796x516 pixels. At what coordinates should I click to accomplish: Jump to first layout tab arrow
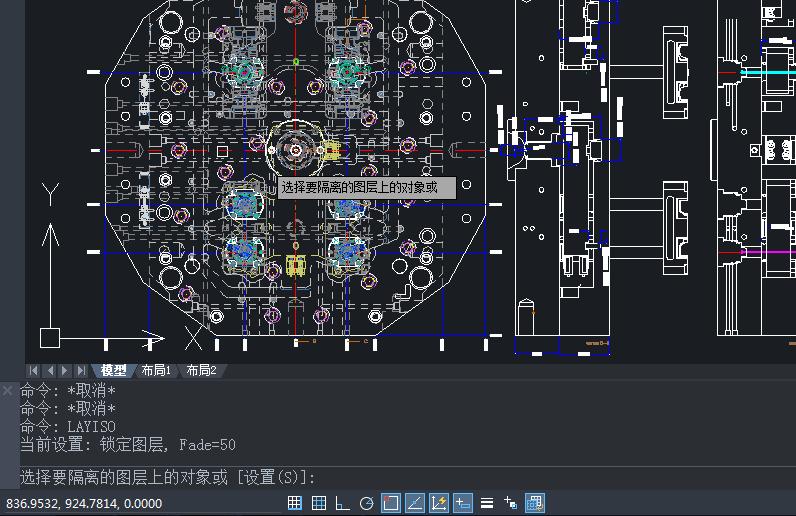pyautogui.click(x=33, y=371)
